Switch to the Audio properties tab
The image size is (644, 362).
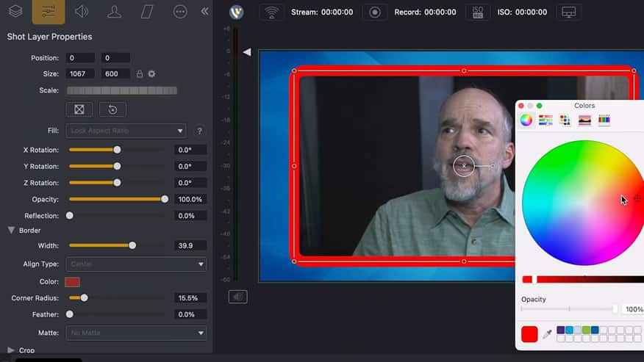[x=82, y=12]
